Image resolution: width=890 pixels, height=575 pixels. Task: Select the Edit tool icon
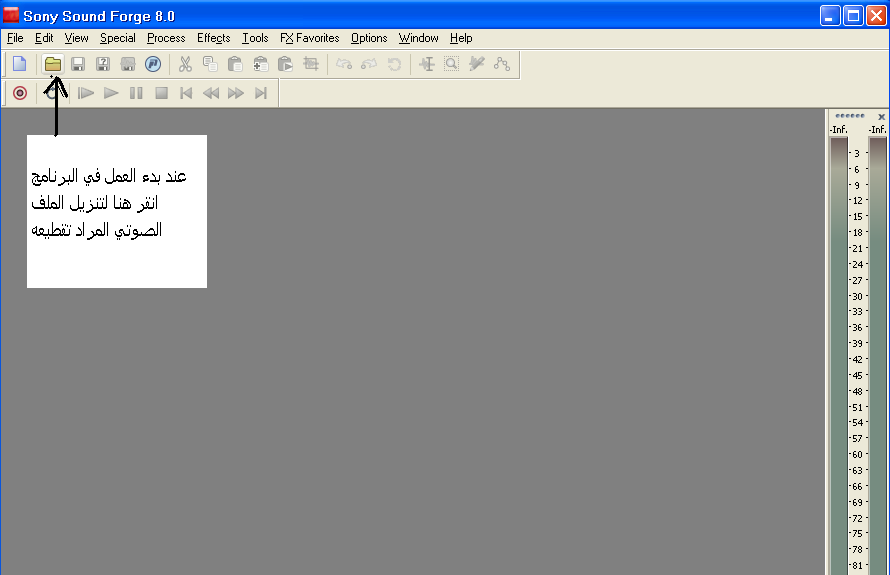pos(427,64)
